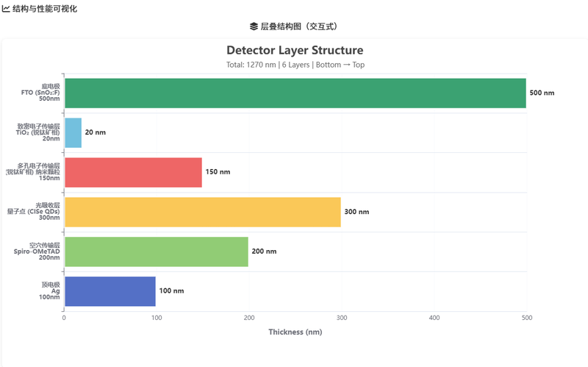This screenshot has width=588, height=367.
Task: Click the "500 nm" bar value label
Action: 542,93
